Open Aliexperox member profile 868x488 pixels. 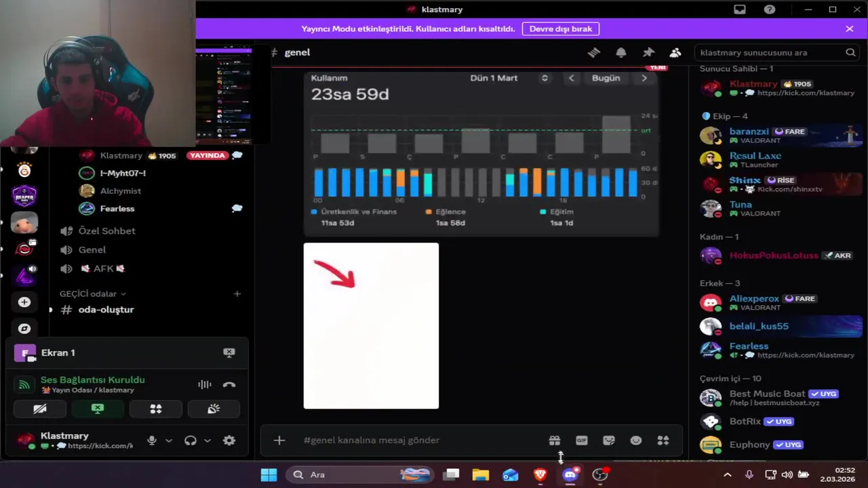point(780,302)
